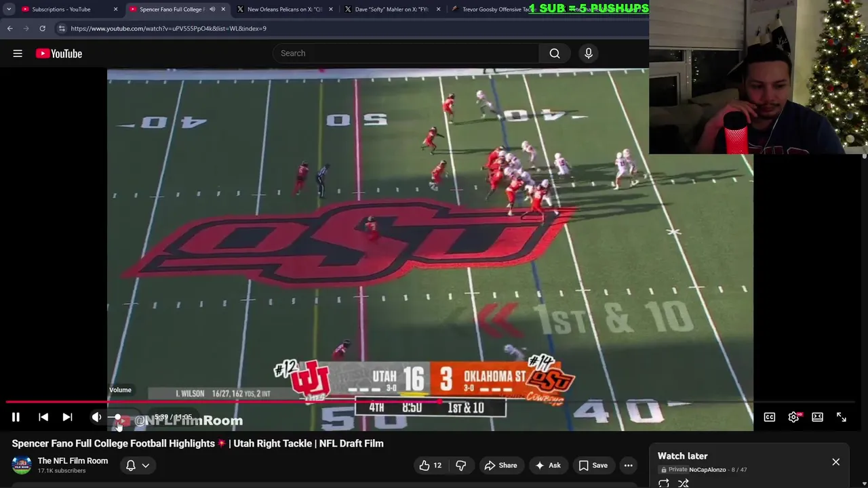Viewport: 868px width, 488px height.
Task: Close the Spencer Fano tab
Action: coord(223,9)
